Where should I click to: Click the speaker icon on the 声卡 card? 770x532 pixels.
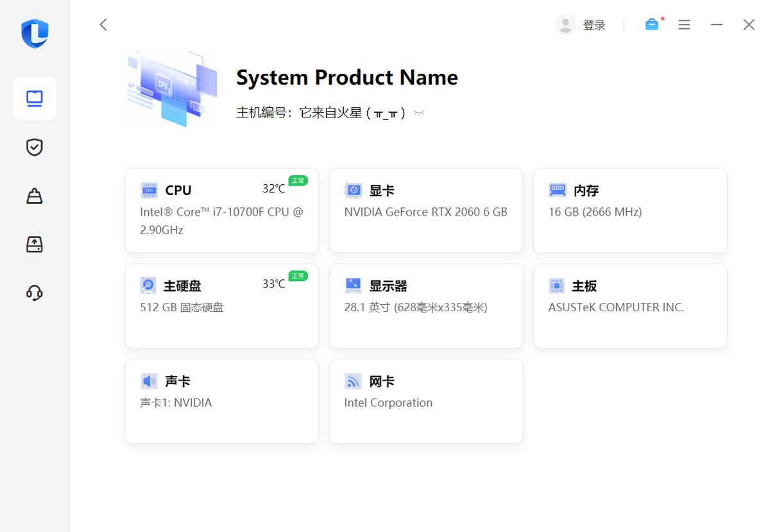point(148,381)
